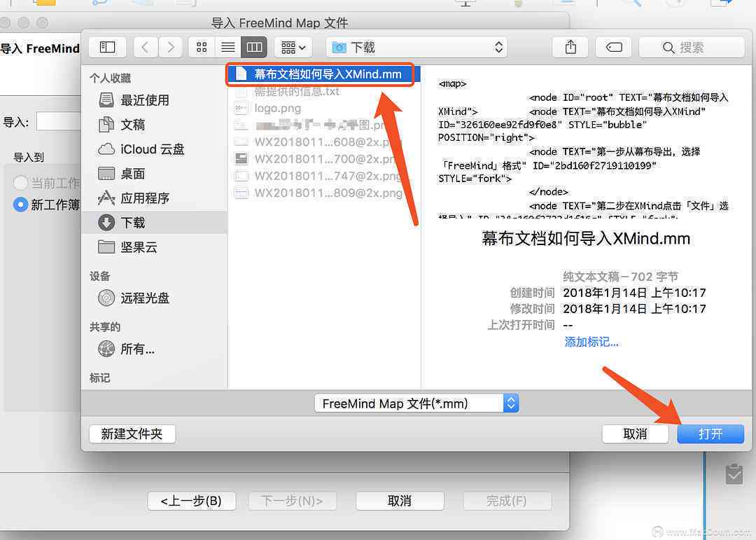Focus the 搜索 search field

(x=692, y=48)
